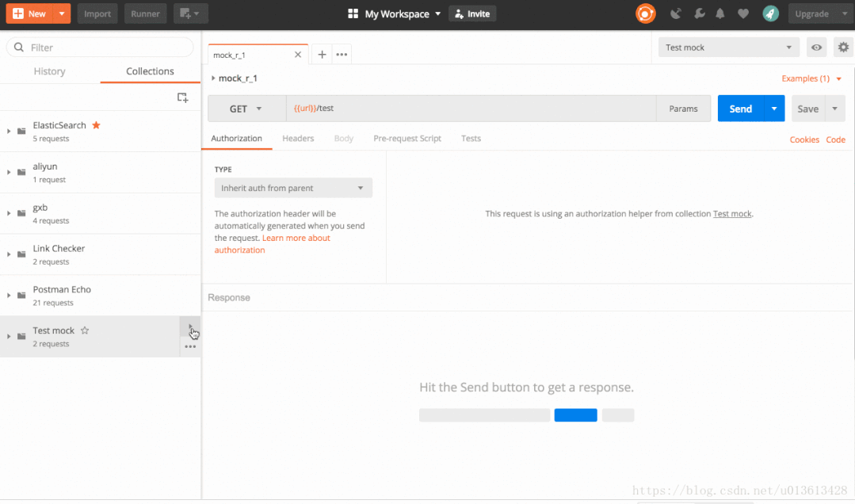
Task: Click the heart icon
Action: [743, 13]
